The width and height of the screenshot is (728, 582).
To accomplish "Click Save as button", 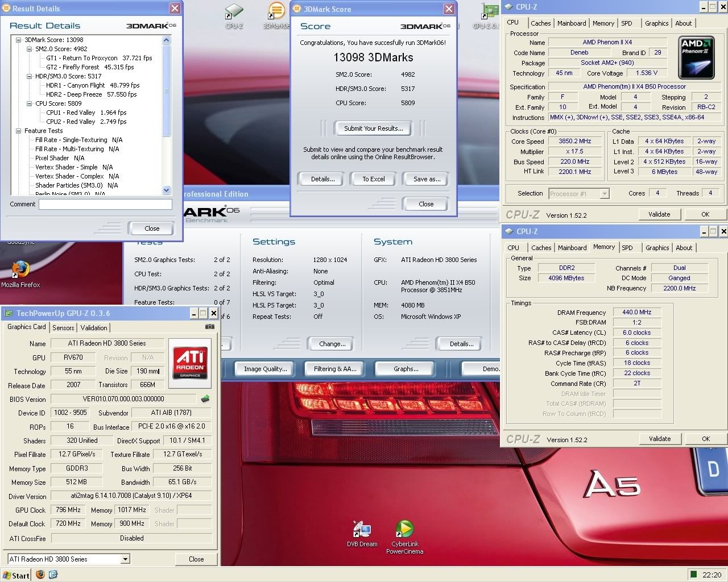I will coord(427,179).
